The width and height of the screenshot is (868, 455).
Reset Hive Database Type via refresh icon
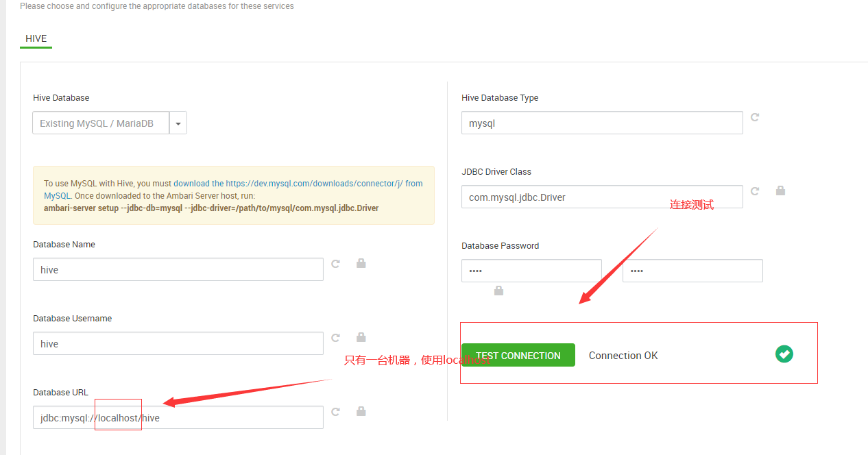[x=755, y=117]
